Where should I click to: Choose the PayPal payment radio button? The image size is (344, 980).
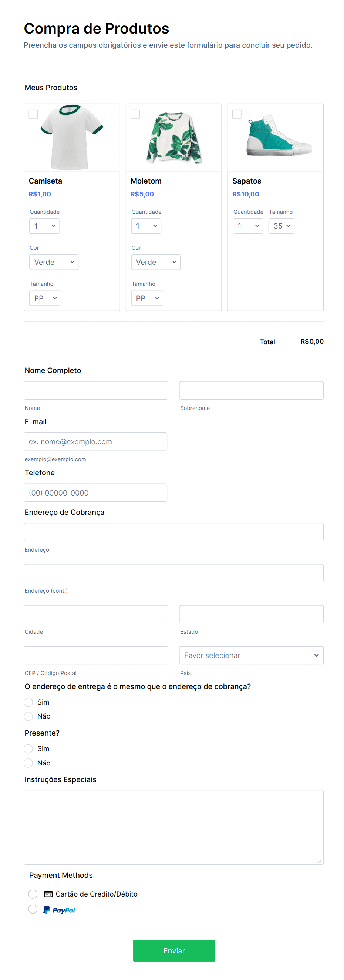[x=33, y=909]
